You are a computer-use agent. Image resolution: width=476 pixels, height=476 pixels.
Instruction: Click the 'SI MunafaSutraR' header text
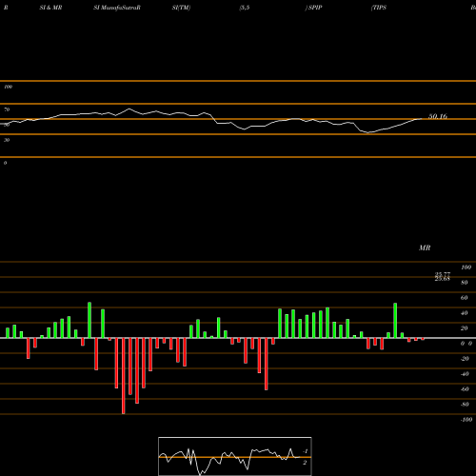(117, 8)
